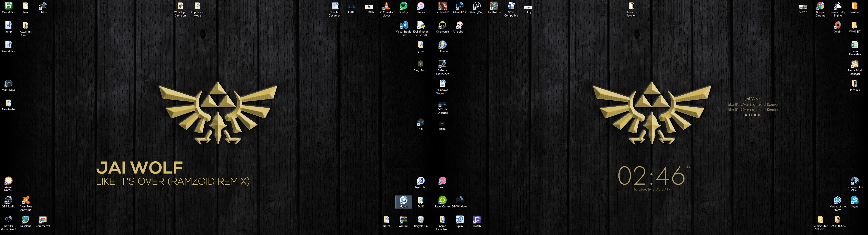
Task: Pause the Jai Wolf song
Action: (x=750, y=115)
